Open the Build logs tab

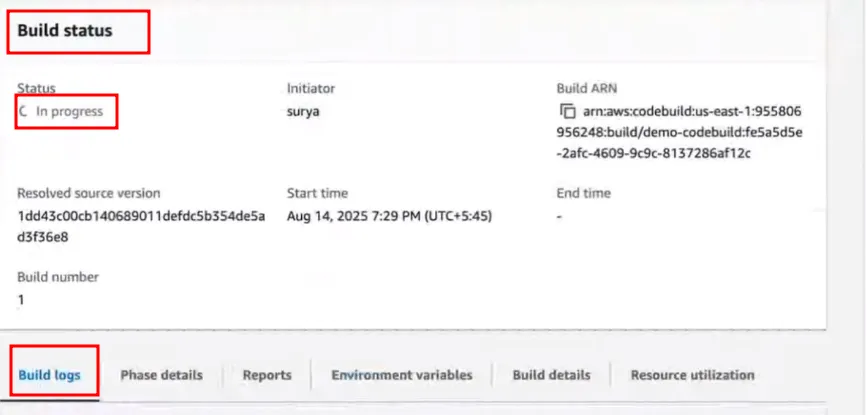[x=49, y=375]
